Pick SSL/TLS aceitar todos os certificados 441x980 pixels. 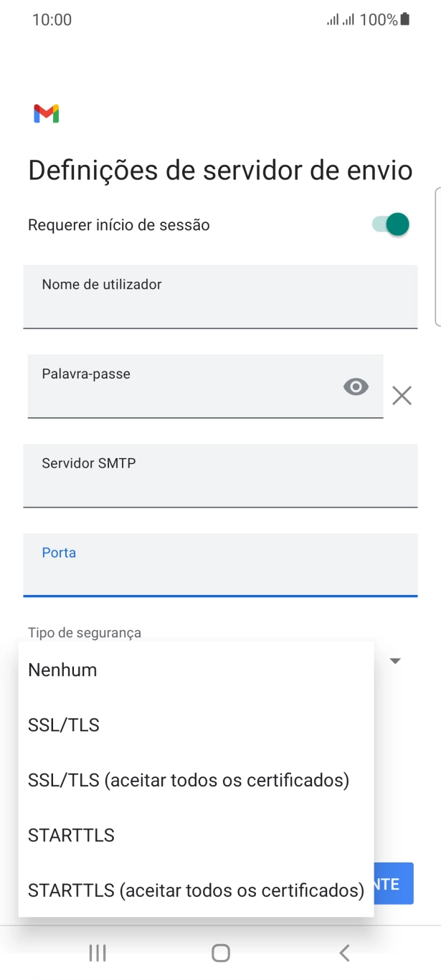188,780
